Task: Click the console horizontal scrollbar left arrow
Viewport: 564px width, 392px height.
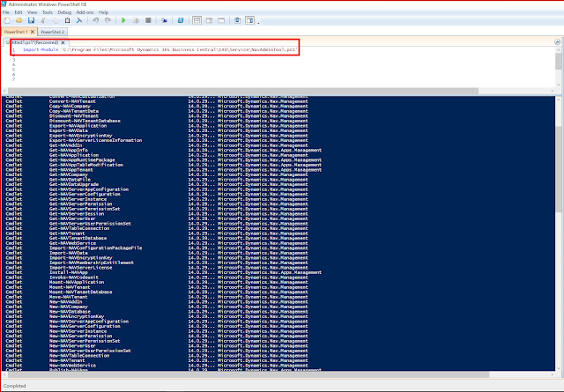Action: pos(5,374)
